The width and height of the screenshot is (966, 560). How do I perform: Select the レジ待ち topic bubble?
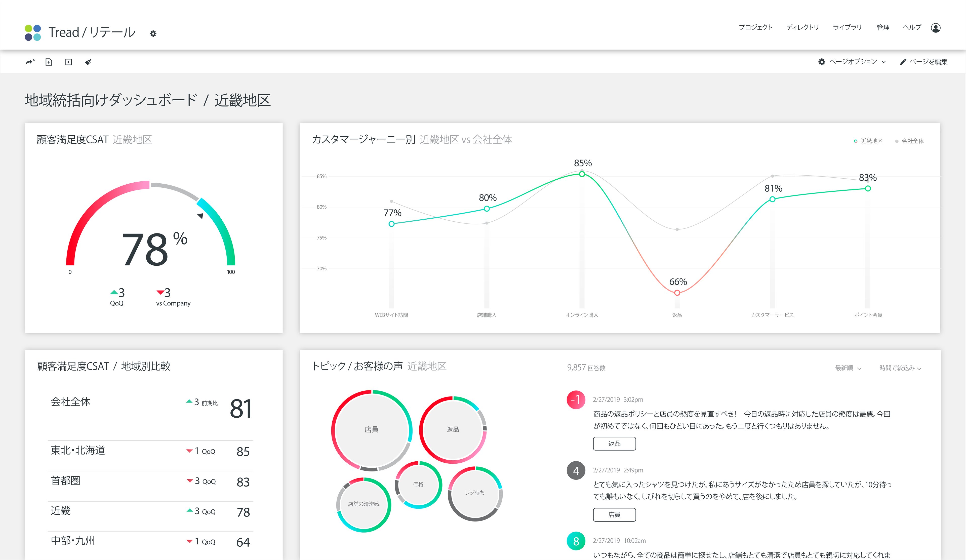point(475,493)
